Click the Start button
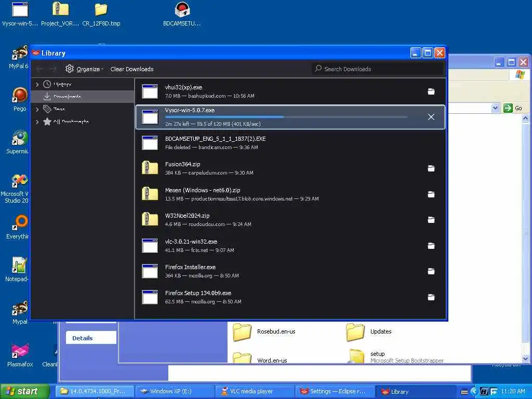This screenshot has width=532, height=399. pyautogui.click(x=25, y=391)
